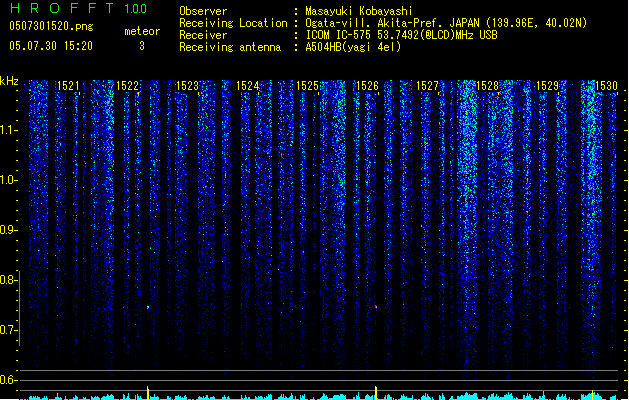Click observer name Masayuki Kobayashi

pos(359,11)
